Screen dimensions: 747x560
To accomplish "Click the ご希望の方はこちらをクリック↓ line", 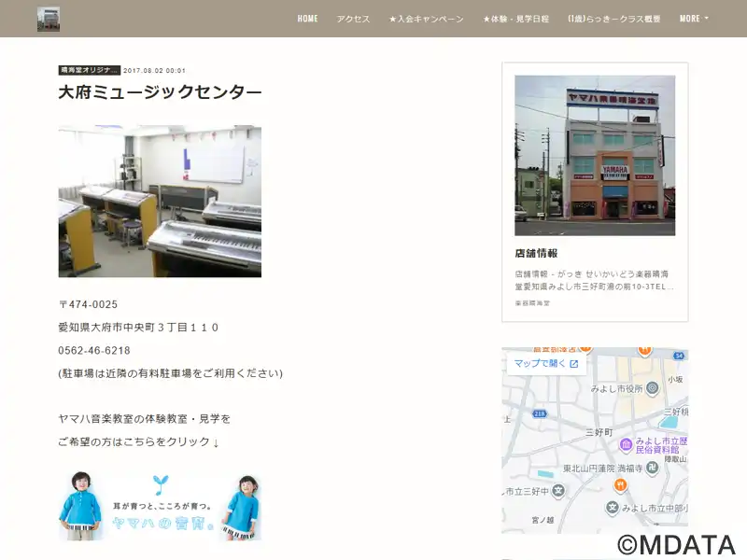I will click(138, 441).
